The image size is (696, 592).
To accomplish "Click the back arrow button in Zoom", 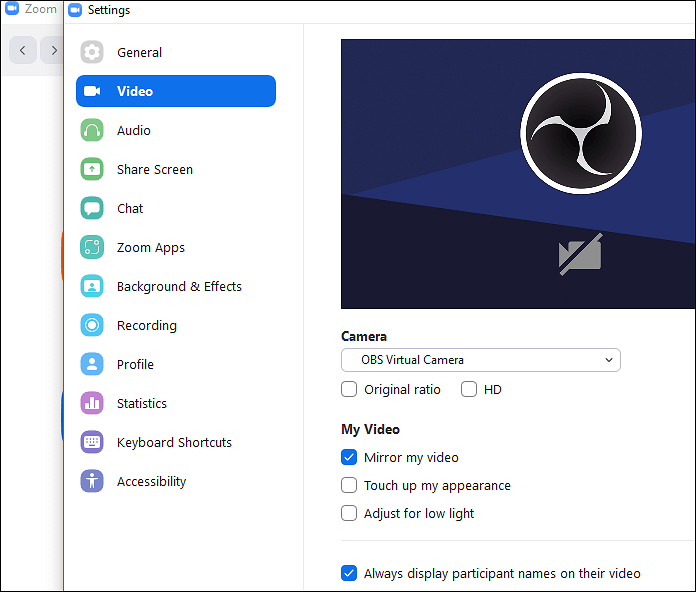I will [x=23, y=50].
